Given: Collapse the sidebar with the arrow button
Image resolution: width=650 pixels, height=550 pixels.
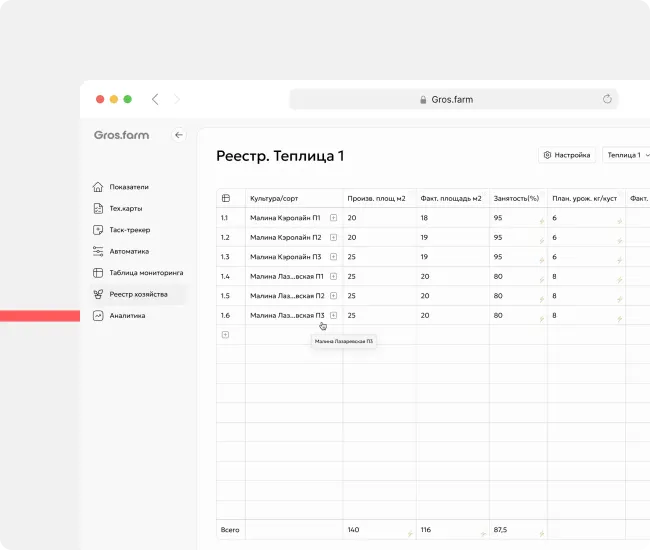Looking at the screenshot, I should click(x=179, y=135).
